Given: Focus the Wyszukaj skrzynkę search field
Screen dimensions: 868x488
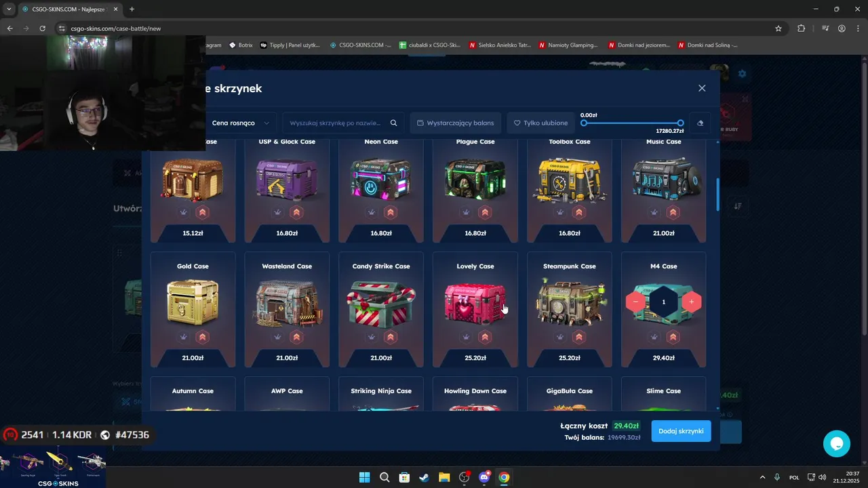Looking at the screenshot, I should (343, 123).
